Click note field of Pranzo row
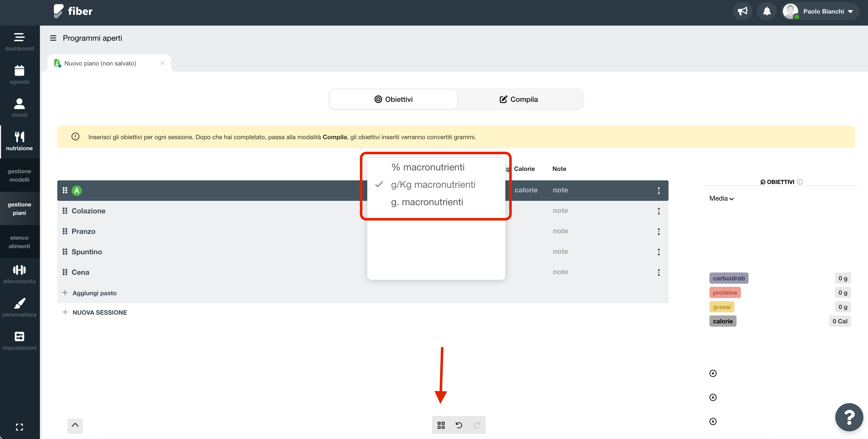This screenshot has height=439, width=868. click(x=560, y=231)
